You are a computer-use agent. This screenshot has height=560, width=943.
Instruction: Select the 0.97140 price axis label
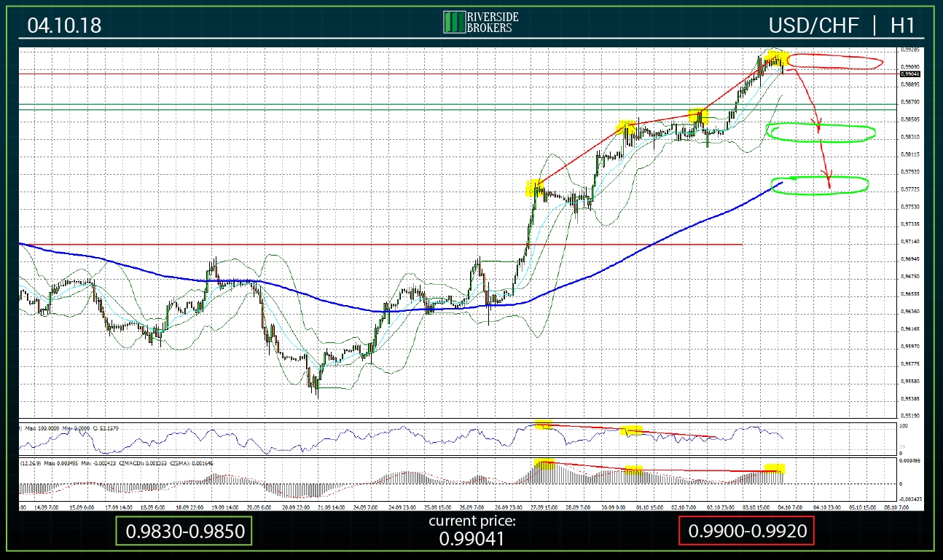910,241
